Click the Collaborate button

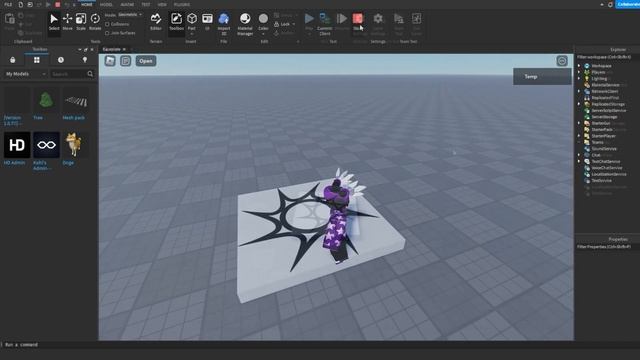(x=627, y=4)
